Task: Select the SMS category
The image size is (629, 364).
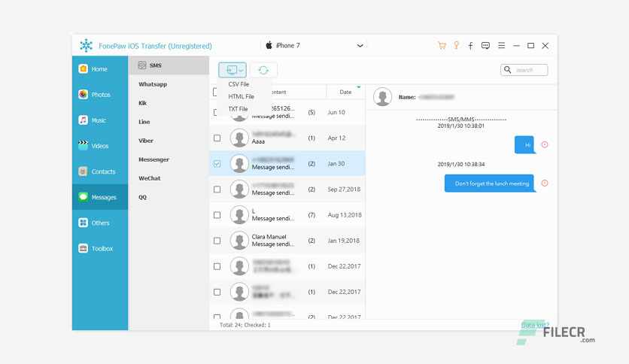Action: pos(169,65)
